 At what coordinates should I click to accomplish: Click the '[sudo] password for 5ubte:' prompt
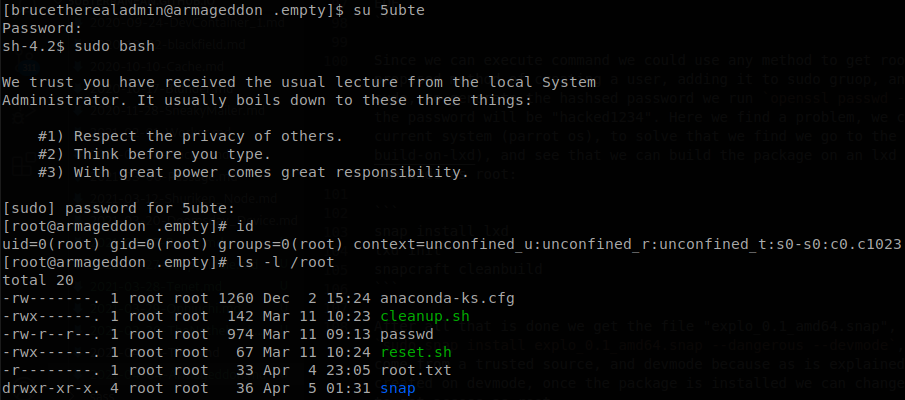click(119, 208)
